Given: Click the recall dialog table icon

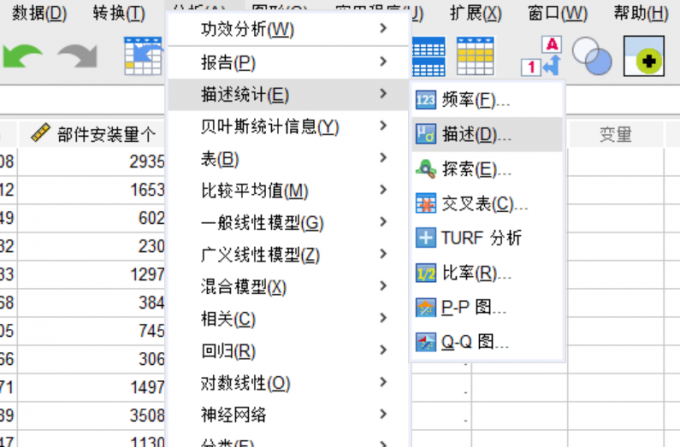Looking at the screenshot, I should 144,56.
